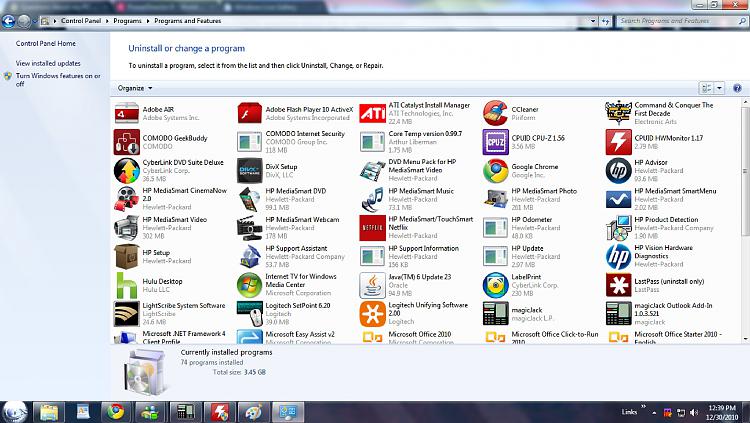This screenshot has width=750, height=423.
Task: Click the scrollbar down arrow
Action: pyautogui.click(x=745, y=339)
